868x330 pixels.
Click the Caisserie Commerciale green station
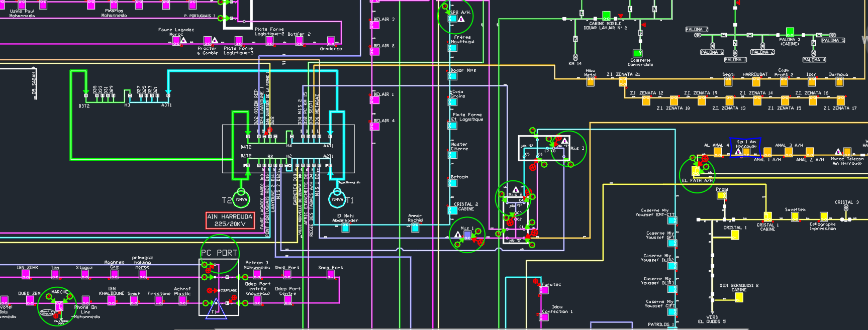coord(637,53)
